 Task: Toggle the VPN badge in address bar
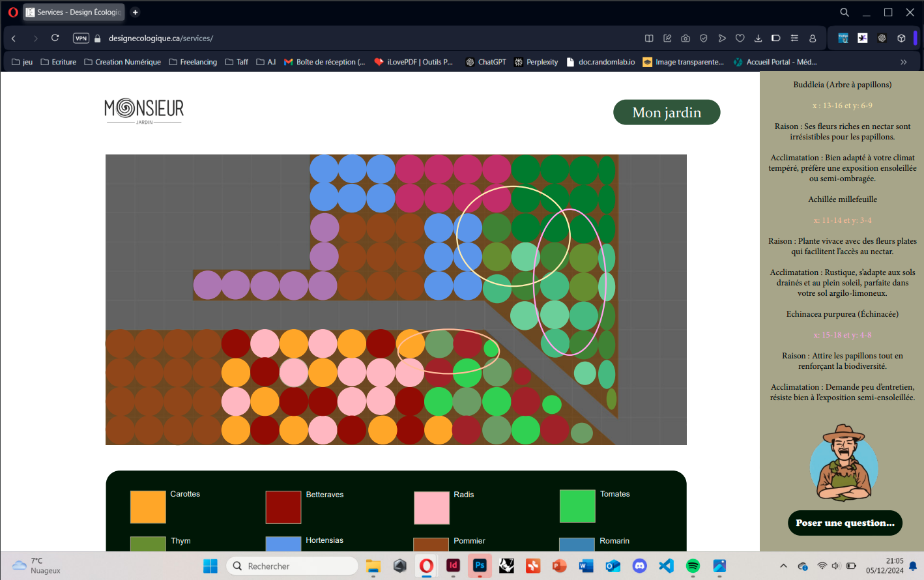click(81, 38)
